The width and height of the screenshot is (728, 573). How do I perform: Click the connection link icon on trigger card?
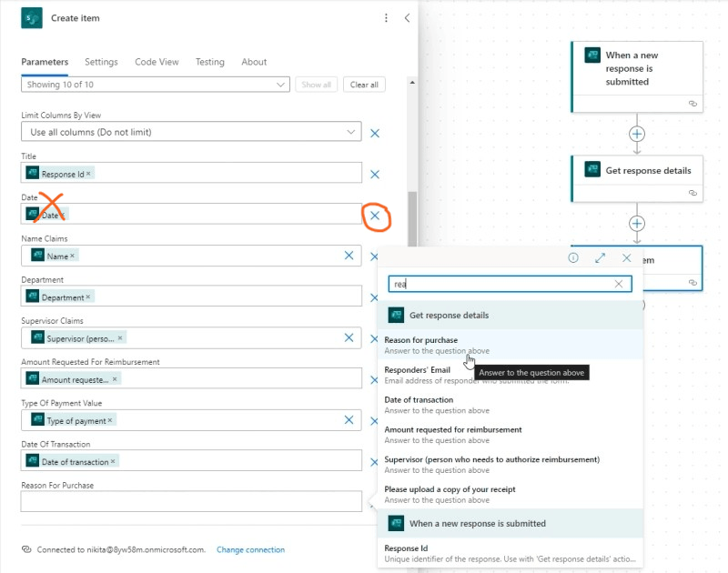point(693,104)
